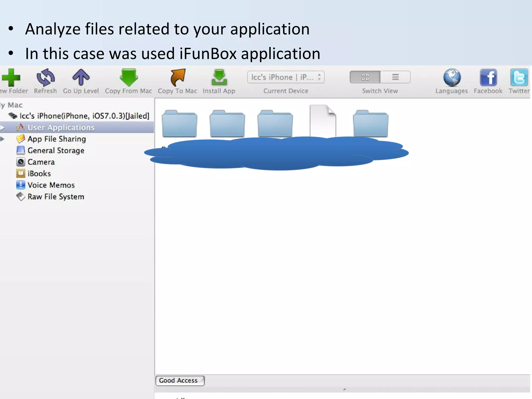532x399 pixels.
Task: Select Raw File System in the sidebar
Action: [56, 197]
